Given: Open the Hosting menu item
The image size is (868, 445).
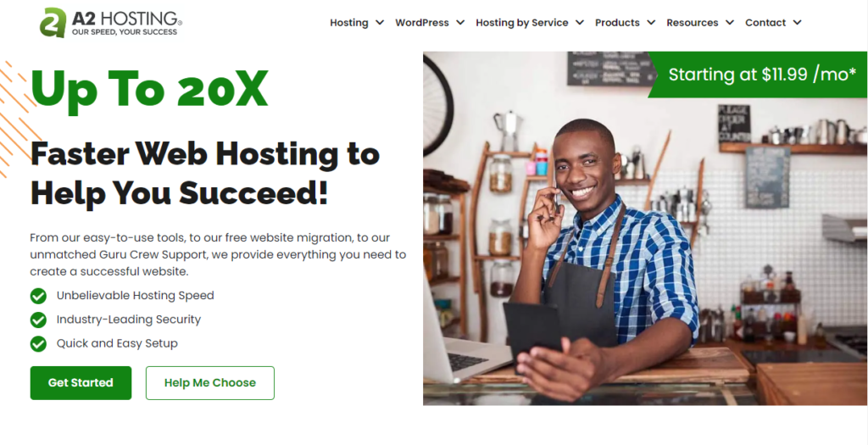Looking at the screenshot, I should pos(348,23).
